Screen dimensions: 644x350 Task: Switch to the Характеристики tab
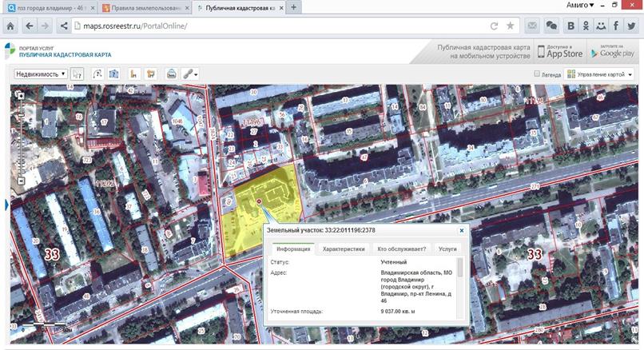point(344,249)
